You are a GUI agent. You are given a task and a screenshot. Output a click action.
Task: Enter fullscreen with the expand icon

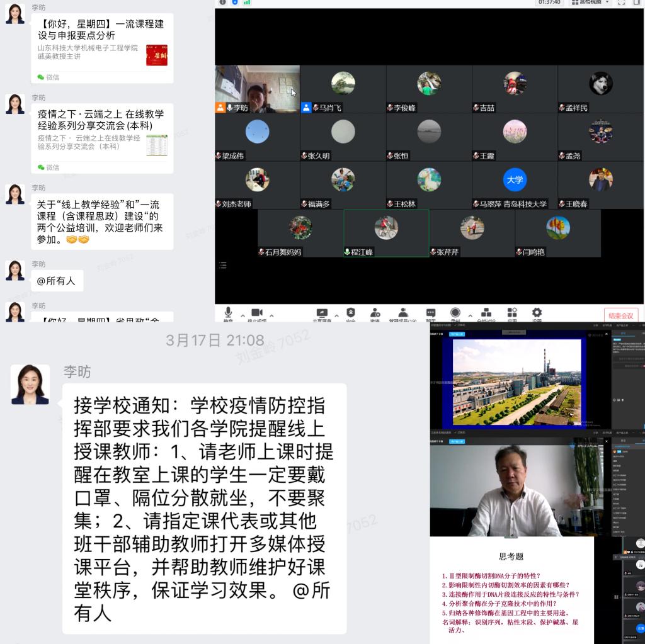point(621,3)
